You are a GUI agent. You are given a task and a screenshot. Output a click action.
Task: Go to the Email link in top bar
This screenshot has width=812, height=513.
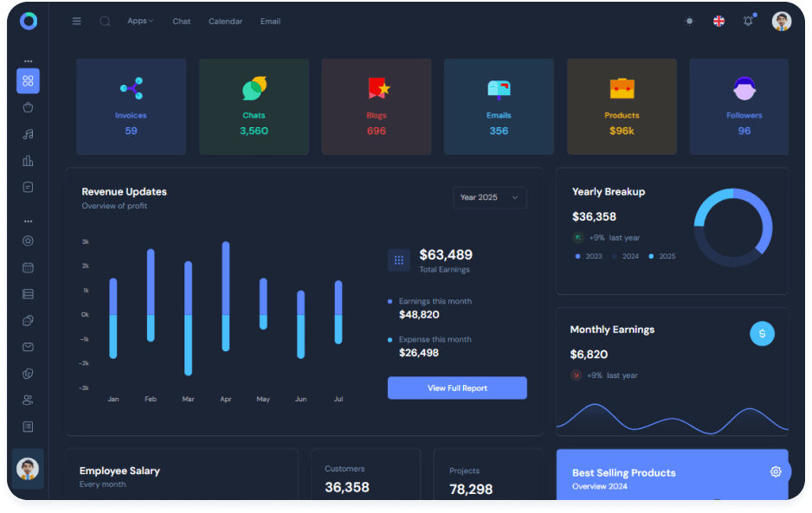pyautogui.click(x=270, y=22)
